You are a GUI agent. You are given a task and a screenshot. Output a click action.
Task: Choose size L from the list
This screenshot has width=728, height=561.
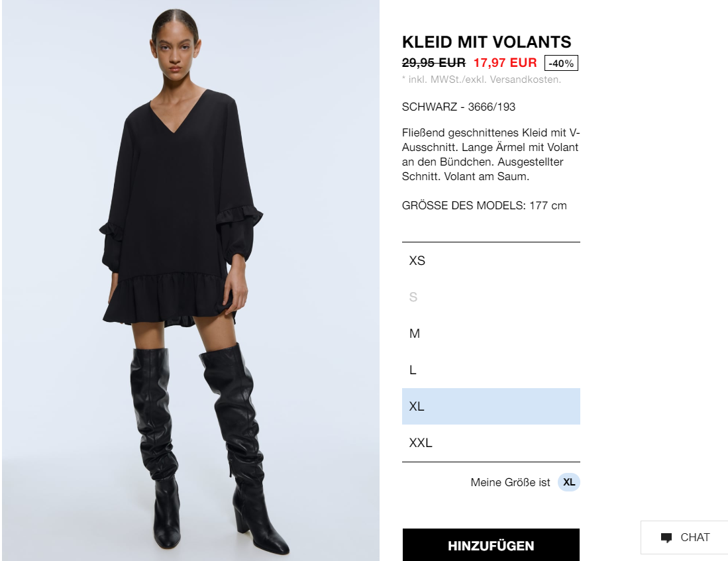point(491,370)
